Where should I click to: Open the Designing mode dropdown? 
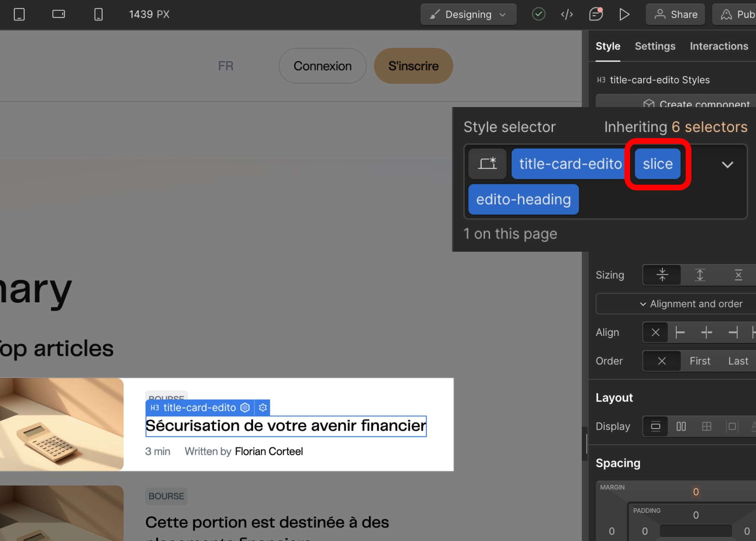pyautogui.click(x=468, y=15)
